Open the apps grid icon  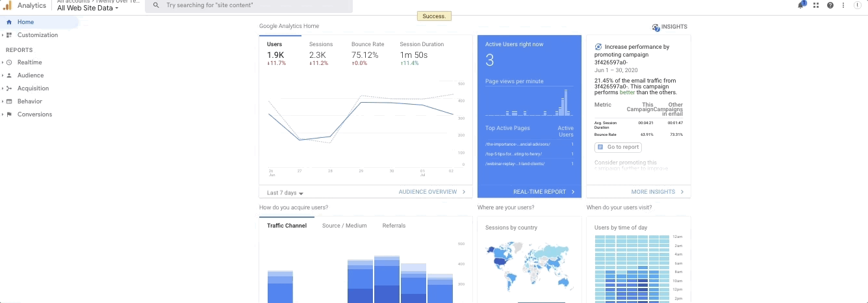(x=816, y=5)
